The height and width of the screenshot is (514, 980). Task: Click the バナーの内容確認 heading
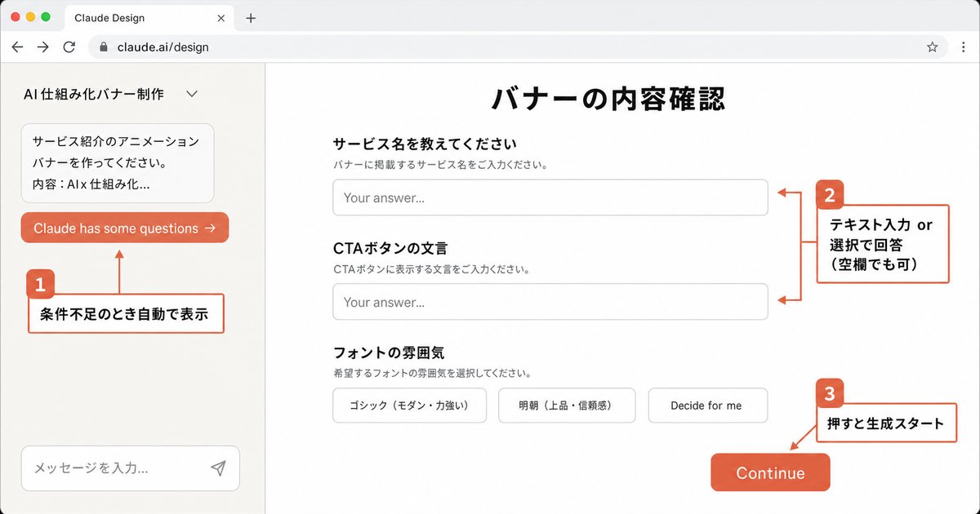608,99
